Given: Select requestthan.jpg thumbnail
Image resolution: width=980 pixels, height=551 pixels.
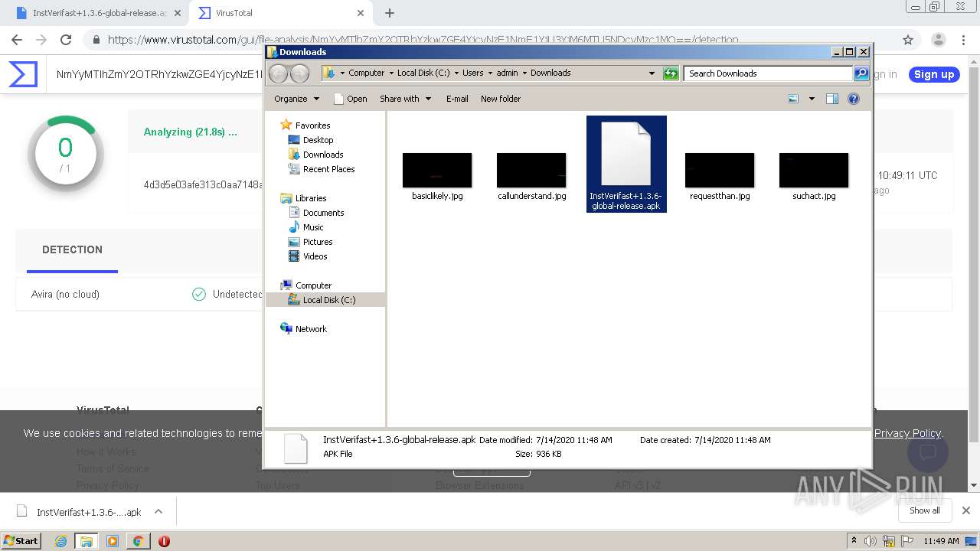Looking at the screenshot, I should pos(720,170).
